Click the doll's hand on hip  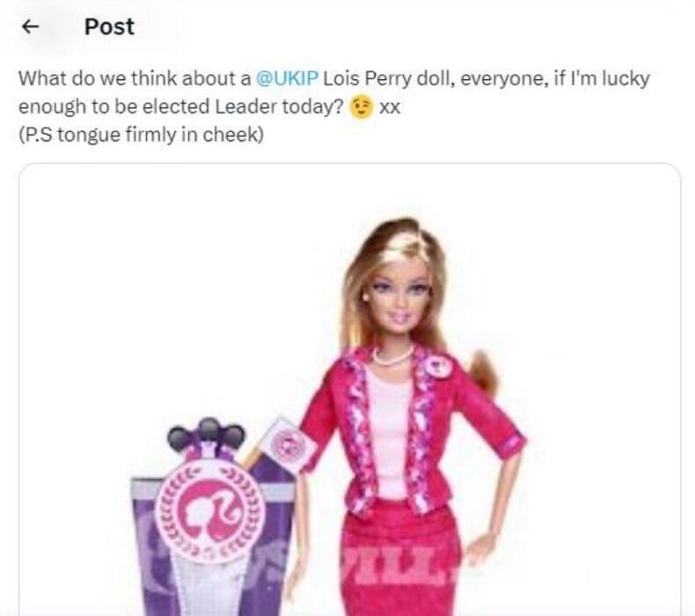(x=479, y=547)
